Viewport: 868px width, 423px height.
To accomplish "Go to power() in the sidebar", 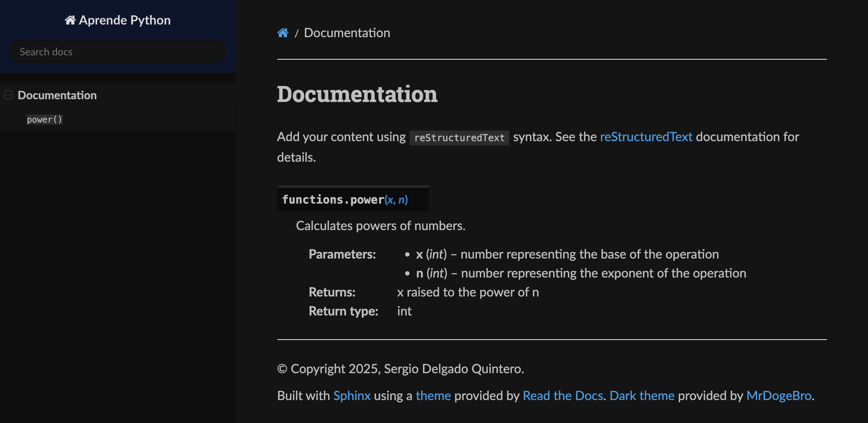I will [44, 119].
